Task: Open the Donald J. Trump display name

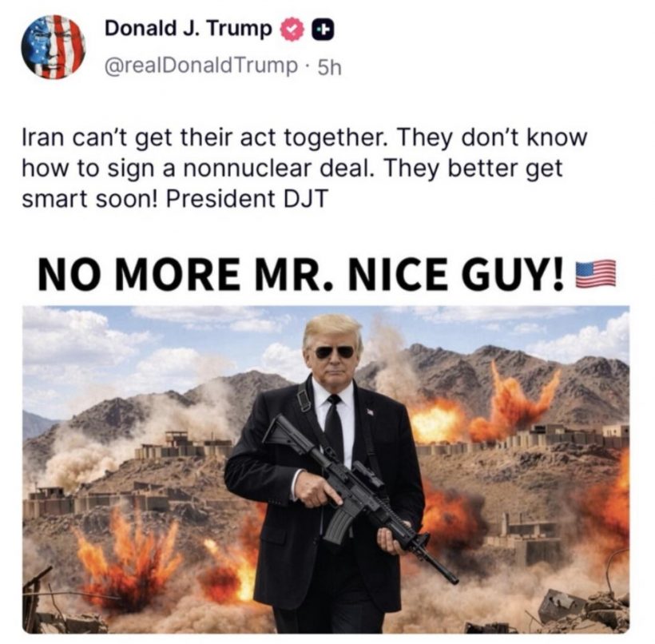Action: coord(188,29)
